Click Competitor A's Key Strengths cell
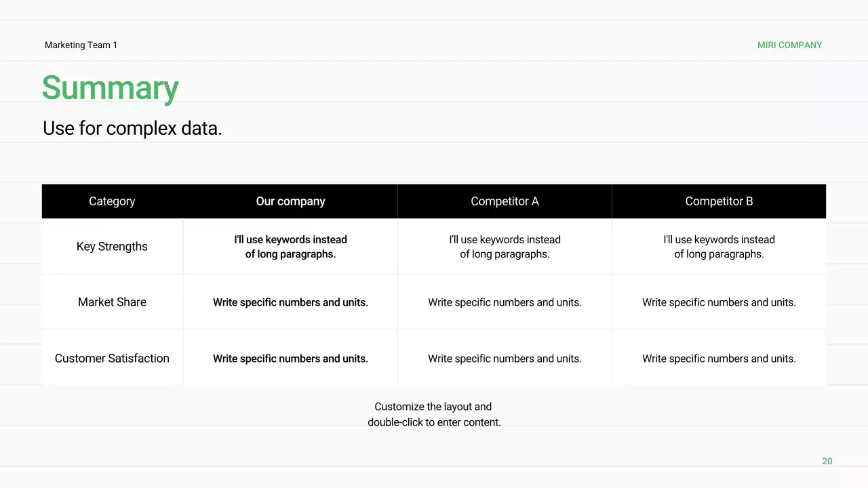Image resolution: width=868 pixels, height=488 pixels. point(505,247)
